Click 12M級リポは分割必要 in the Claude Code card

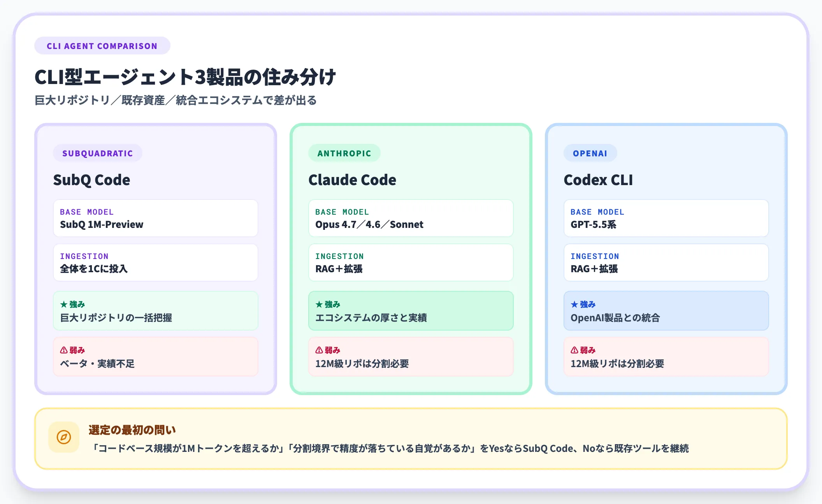point(362,364)
